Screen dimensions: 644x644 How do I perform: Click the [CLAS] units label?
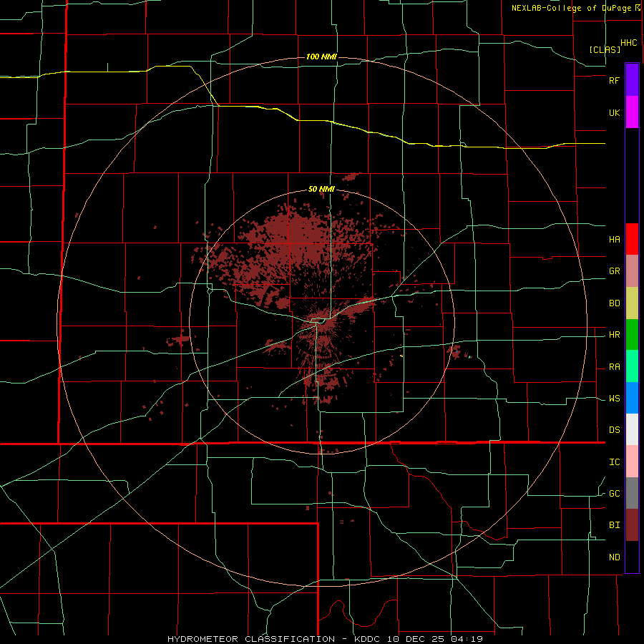[x=605, y=49]
